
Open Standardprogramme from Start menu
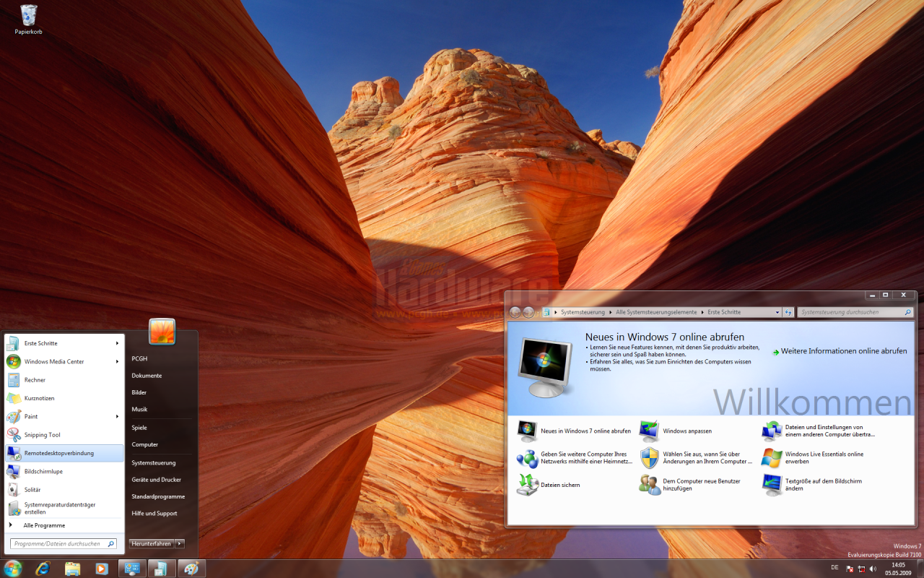pos(158,496)
